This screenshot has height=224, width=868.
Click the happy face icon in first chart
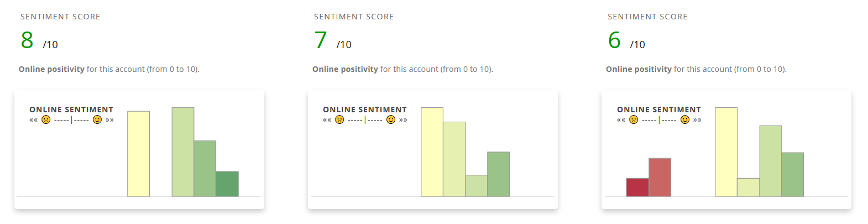97,119
